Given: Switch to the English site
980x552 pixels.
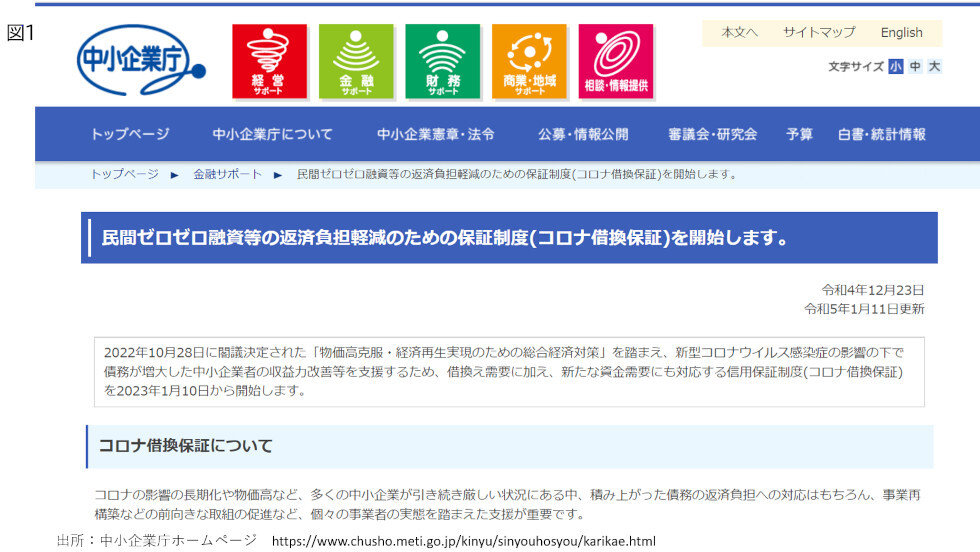Looking at the screenshot, I should click(x=901, y=32).
